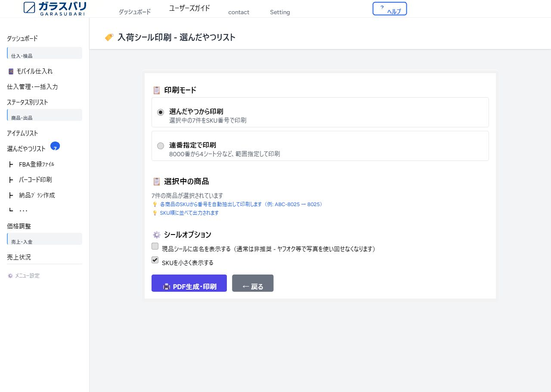Open the contact page from top navigation
Screen dimensions: 551x392
238,12
